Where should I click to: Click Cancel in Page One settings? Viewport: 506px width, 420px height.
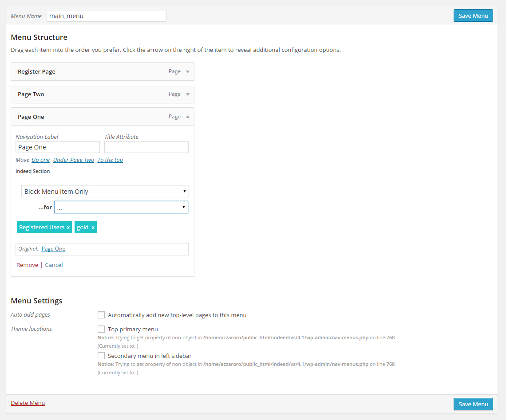(x=54, y=265)
